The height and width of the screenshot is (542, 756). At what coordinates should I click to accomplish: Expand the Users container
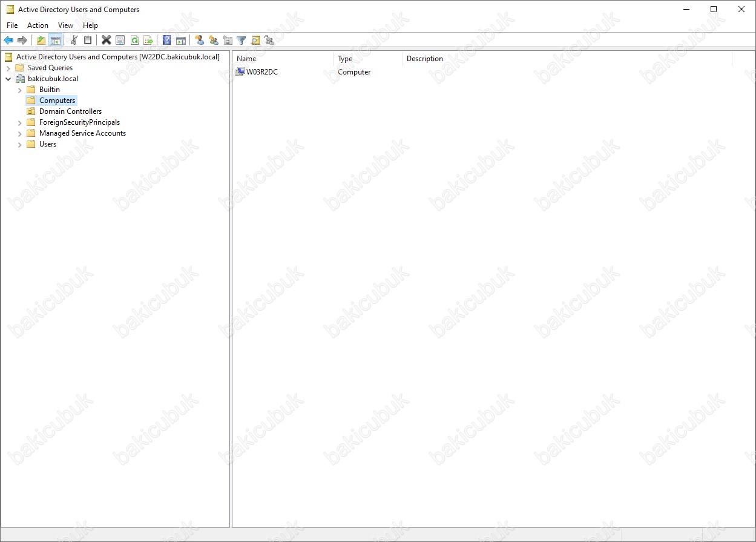click(x=19, y=144)
